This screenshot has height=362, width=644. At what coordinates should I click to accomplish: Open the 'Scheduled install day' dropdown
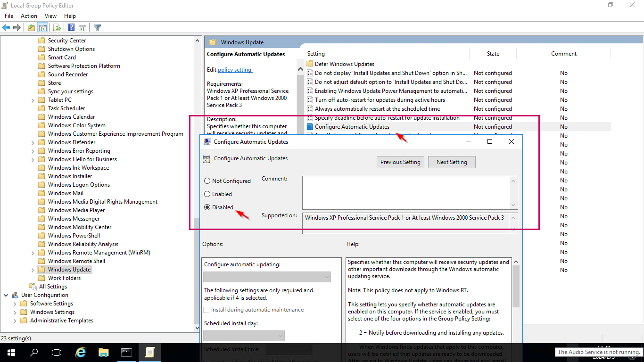pyautogui.click(x=244, y=336)
